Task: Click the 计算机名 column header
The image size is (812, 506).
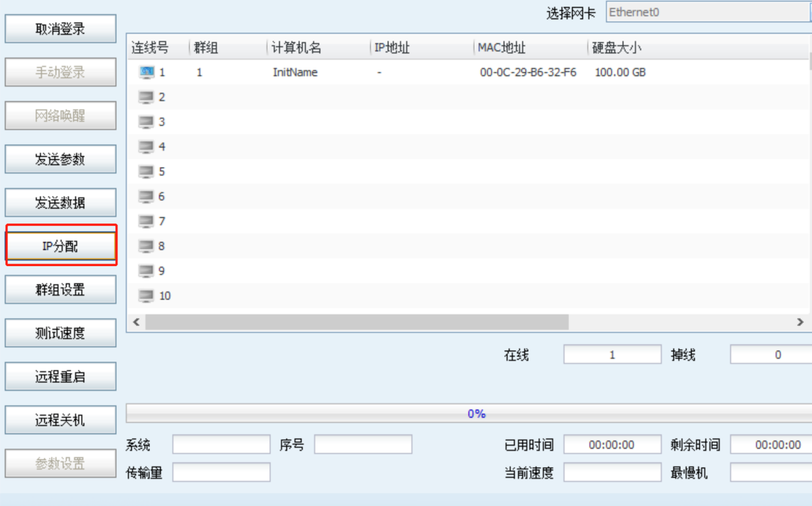Action: [296, 48]
